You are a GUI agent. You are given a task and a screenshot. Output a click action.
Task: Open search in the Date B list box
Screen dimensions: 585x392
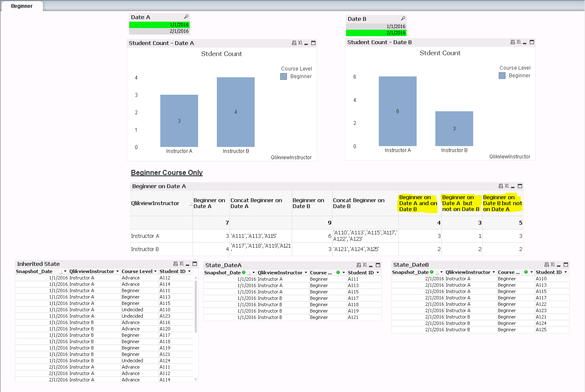point(403,19)
